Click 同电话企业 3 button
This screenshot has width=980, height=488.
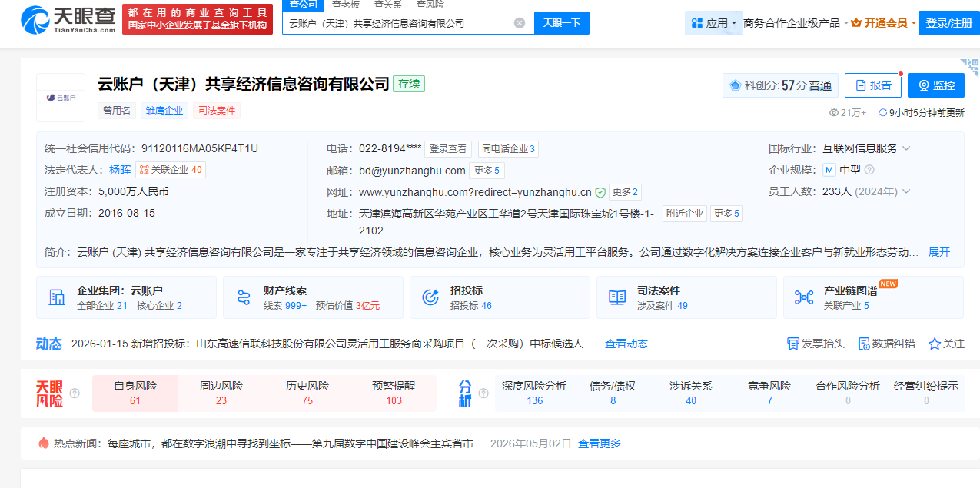[507, 149]
